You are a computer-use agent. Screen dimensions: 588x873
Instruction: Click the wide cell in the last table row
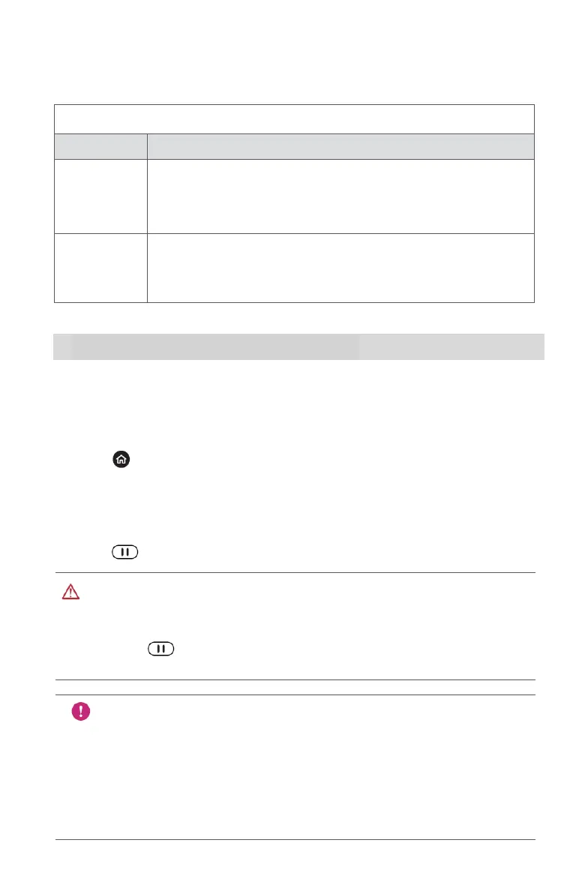point(340,268)
